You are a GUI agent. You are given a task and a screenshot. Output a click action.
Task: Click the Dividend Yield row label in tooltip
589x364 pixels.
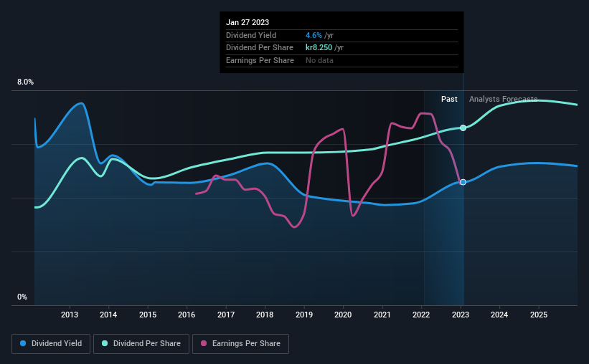point(251,35)
